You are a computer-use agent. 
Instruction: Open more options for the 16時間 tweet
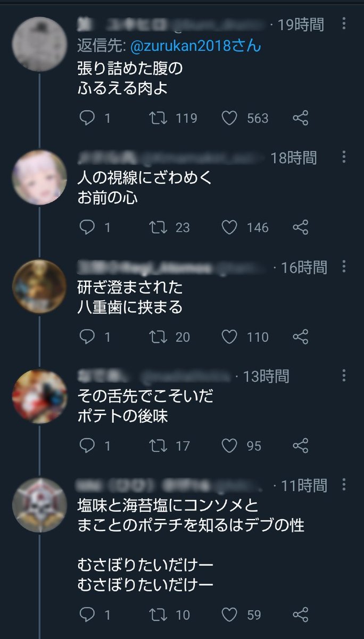tap(344, 267)
